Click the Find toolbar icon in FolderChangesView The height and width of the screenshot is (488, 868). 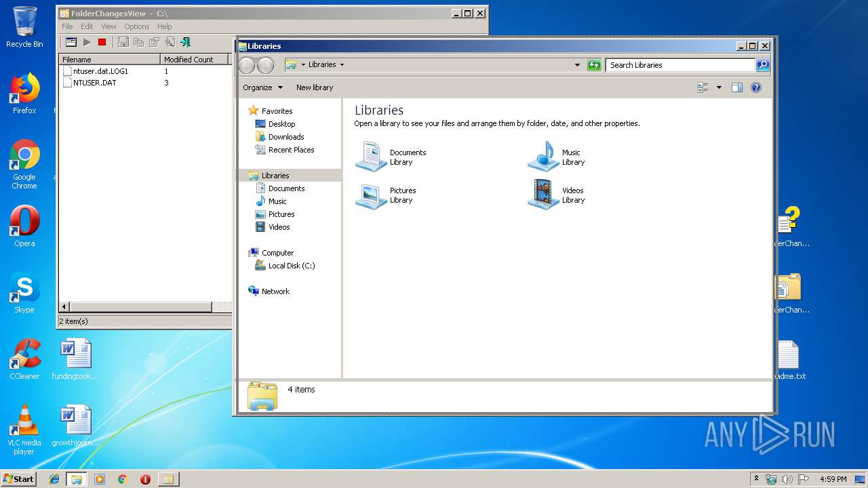click(170, 42)
